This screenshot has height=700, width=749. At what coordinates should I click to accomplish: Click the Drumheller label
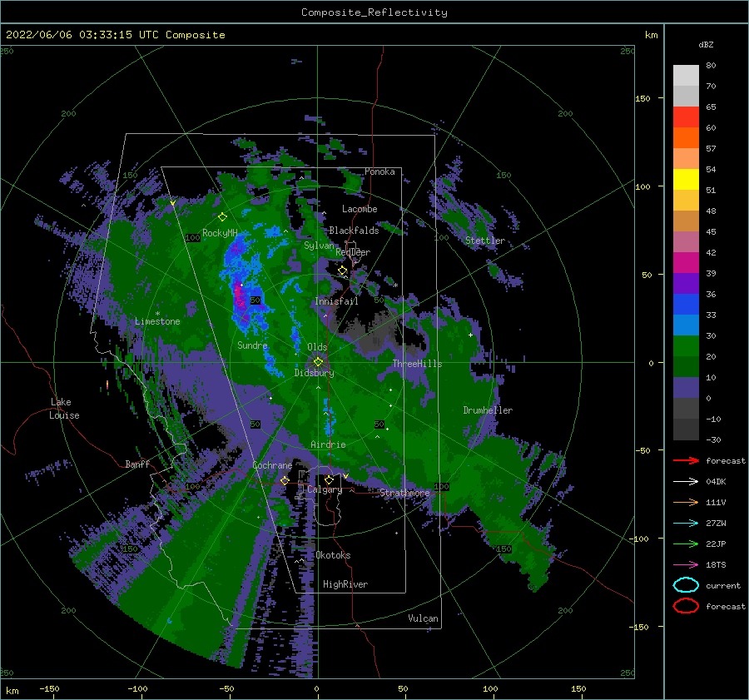point(488,410)
